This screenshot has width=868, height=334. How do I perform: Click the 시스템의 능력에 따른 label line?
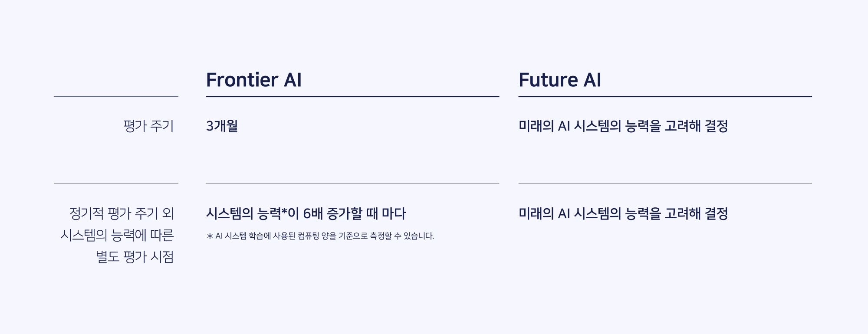pos(117,235)
